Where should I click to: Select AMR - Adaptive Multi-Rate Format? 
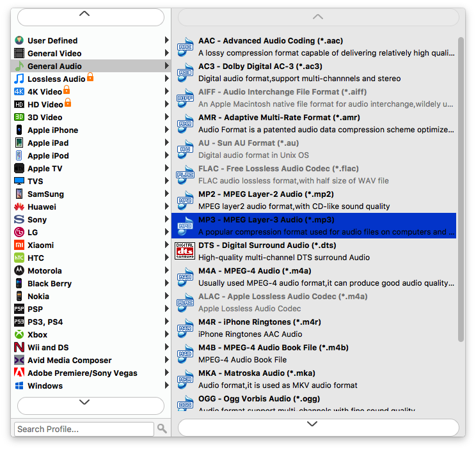[x=314, y=123]
